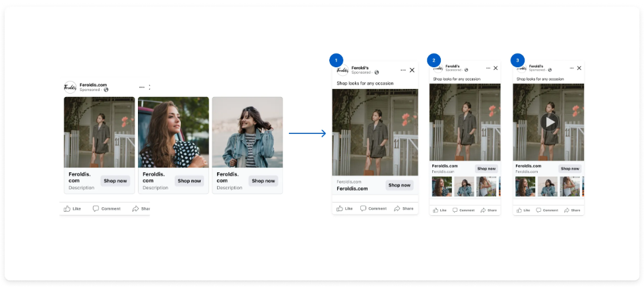
Task: Click the logo avatar in ad number 1
Action: [x=342, y=70]
